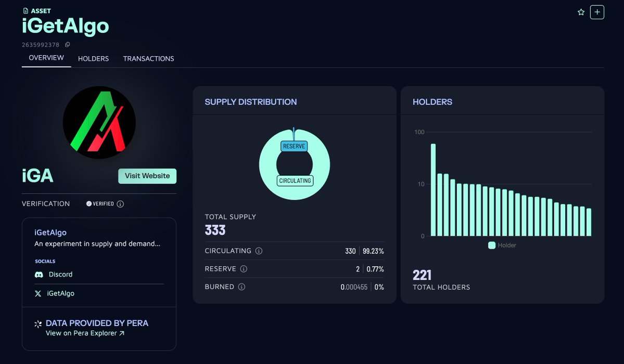Image resolution: width=624 pixels, height=364 pixels.
Task: Show info for CIRCULATING supply
Action: 259,251
